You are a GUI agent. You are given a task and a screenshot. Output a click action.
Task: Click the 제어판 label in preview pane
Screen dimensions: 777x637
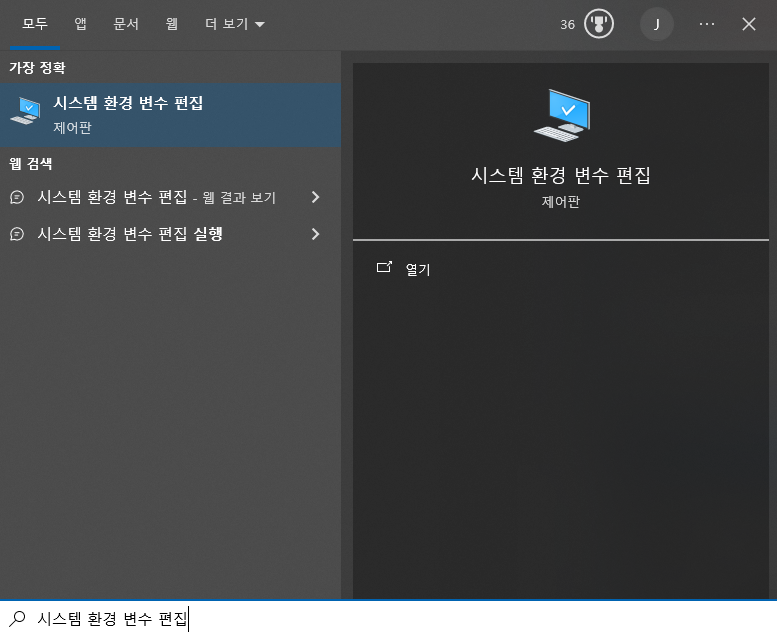560,202
